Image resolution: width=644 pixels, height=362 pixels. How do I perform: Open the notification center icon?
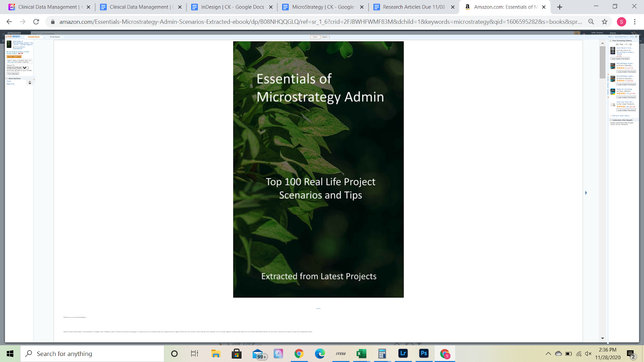(x=631, y=354)
